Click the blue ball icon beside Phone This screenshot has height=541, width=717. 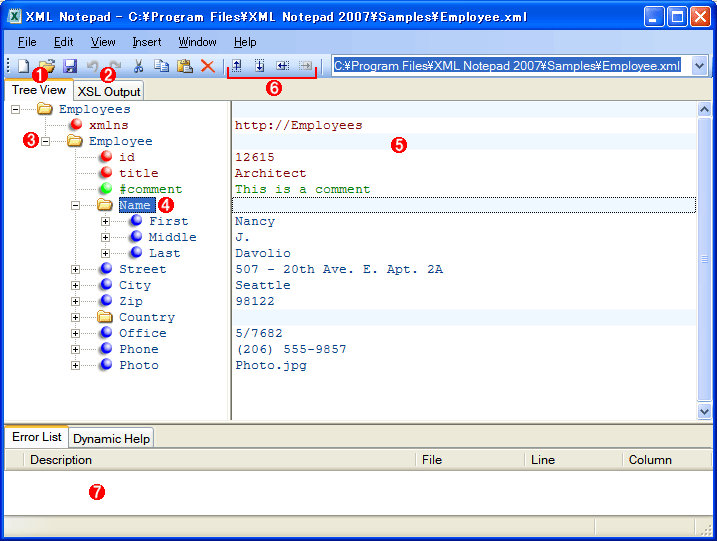[x=107, y=348]
